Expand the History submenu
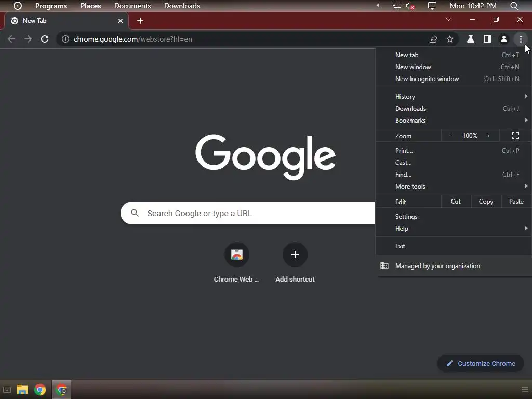 click(454, 96)
